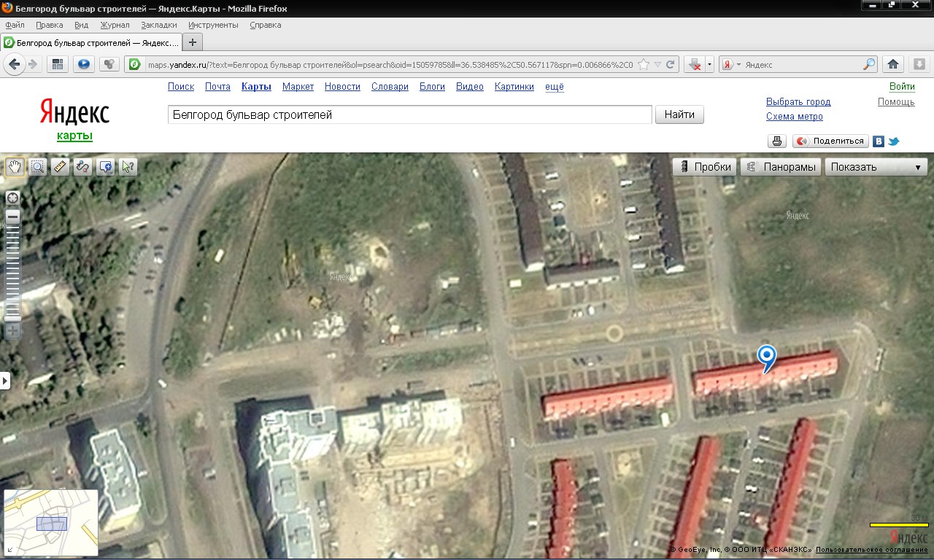Open search engine selector dropdown

pyautogui.click(x=731, y=64)
